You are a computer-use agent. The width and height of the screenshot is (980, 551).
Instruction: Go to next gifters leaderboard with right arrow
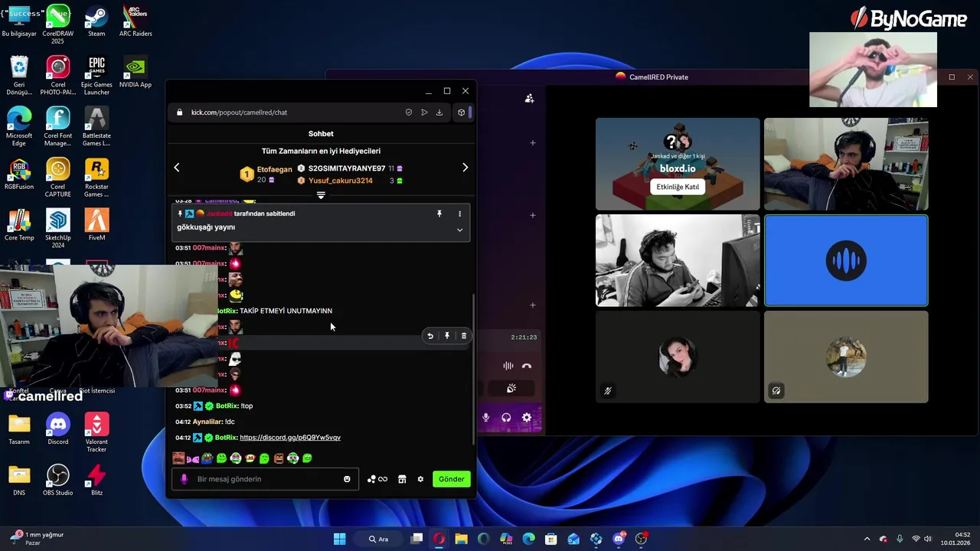[465, 168]
